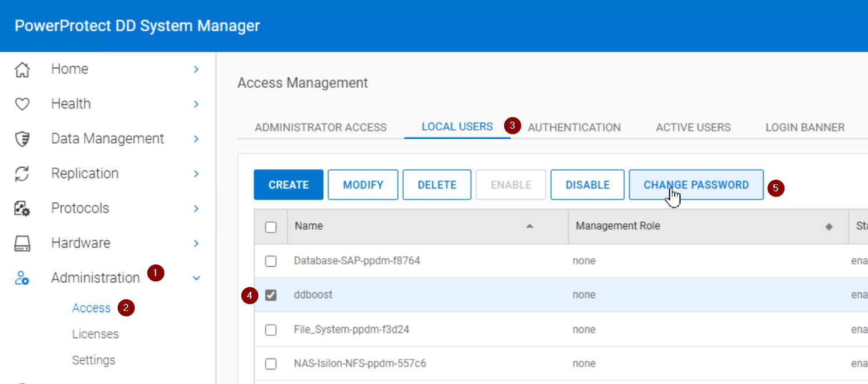Click the Create button
The width and height of the screenshot is (868, 384).
[288, 185]
